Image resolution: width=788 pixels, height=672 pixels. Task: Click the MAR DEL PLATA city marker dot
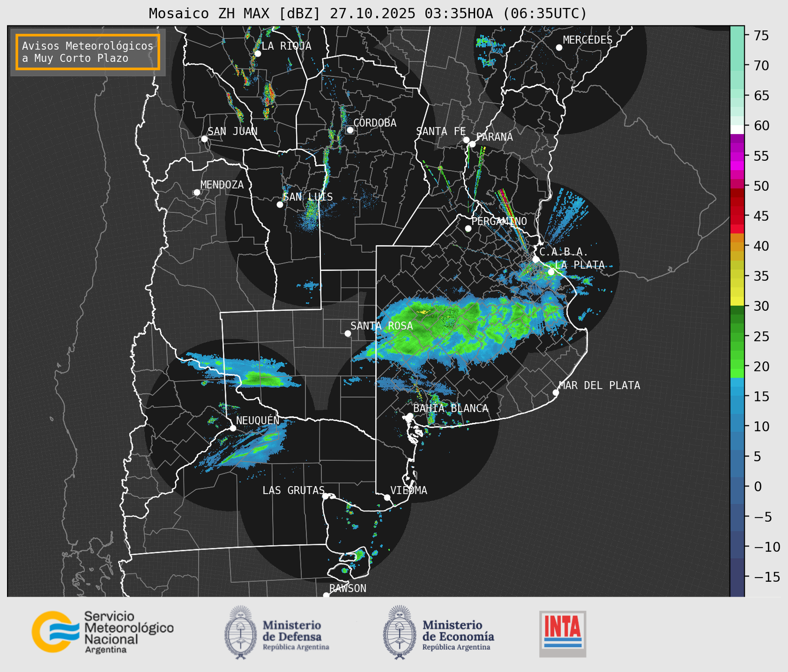click(556, 393)
